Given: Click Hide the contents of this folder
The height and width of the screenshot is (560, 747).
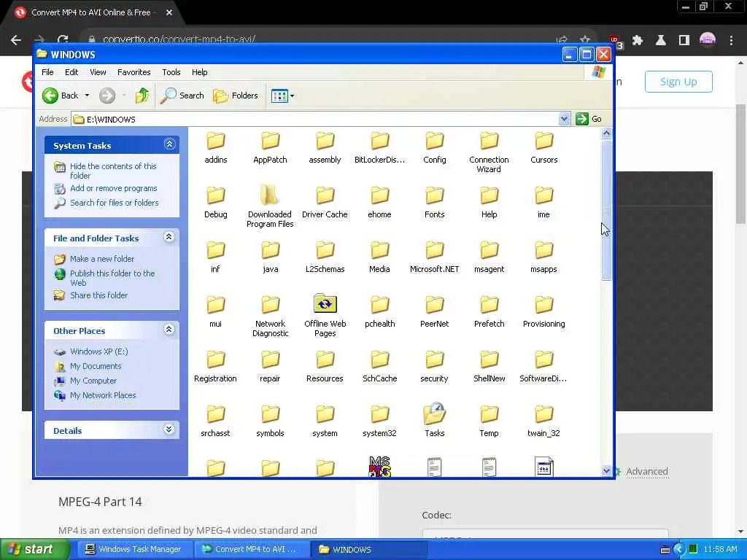Looking at the screenshot, I should pyautogui.click(x=113, y=171).
